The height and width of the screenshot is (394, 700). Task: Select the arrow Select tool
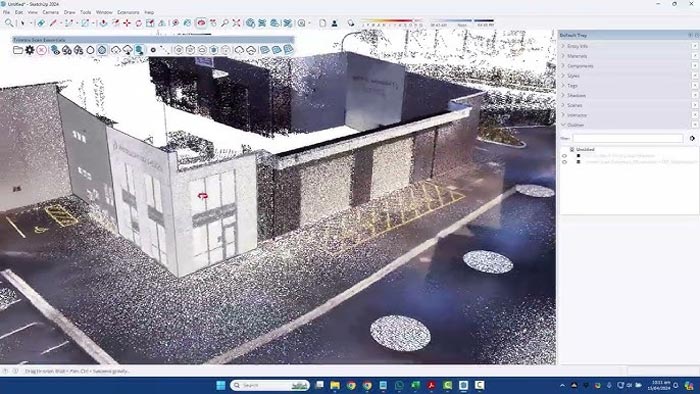click(x=22, y=23)
